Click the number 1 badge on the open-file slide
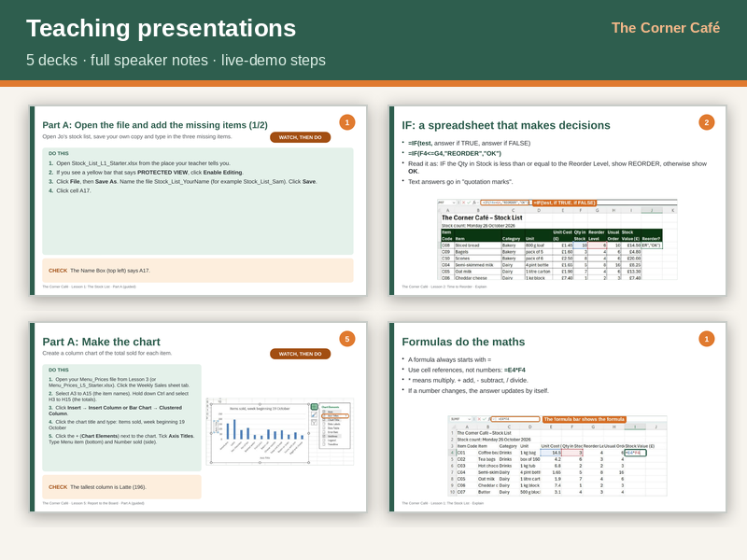 pos(347,123)
